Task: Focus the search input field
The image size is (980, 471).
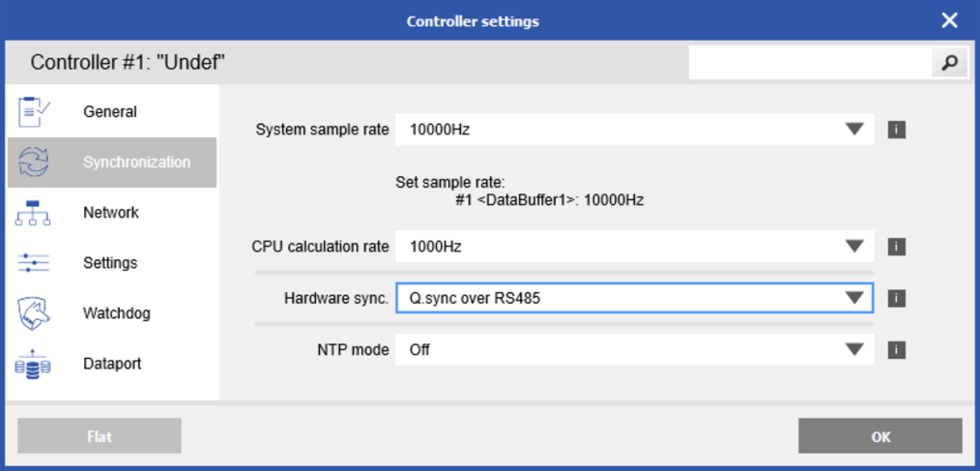Action: point(809,63)
